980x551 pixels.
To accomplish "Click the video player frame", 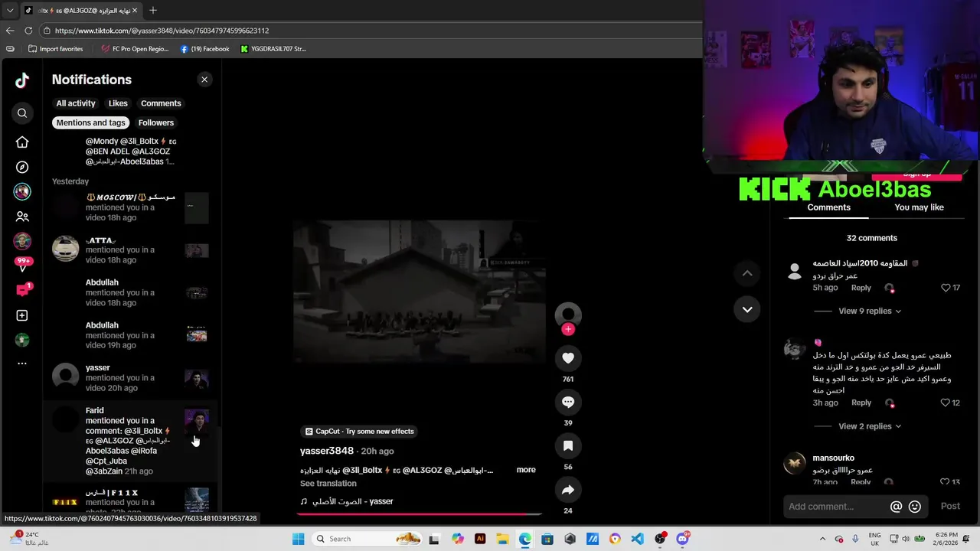I will click(420, 292).
